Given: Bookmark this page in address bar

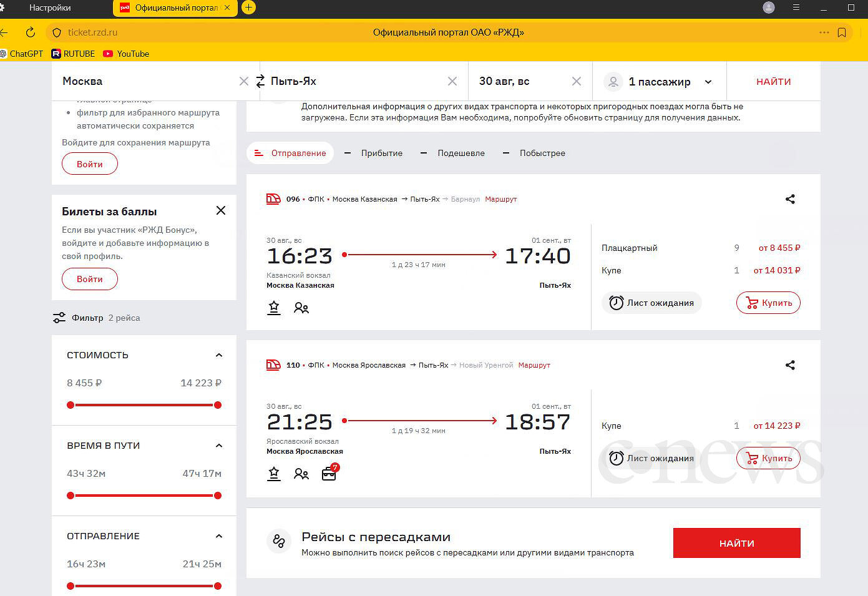Looking at the screenshot, I should (842, 32).
